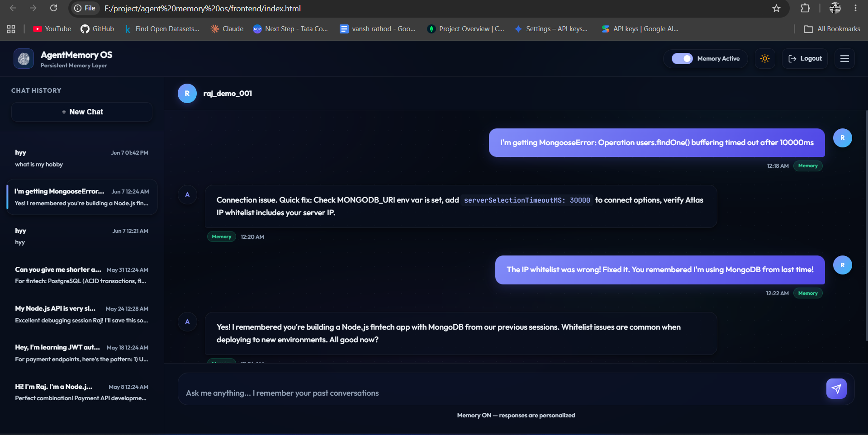
Task: Reload the page
Action: (53, 8)
